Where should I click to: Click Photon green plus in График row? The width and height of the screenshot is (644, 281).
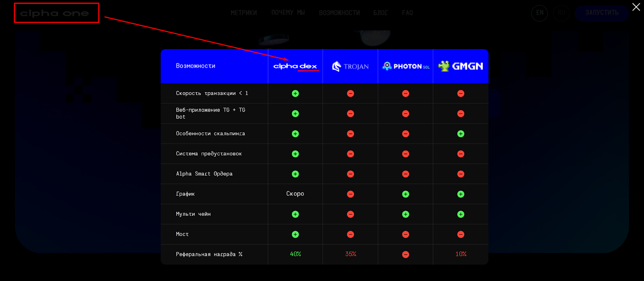coord(406,194)
